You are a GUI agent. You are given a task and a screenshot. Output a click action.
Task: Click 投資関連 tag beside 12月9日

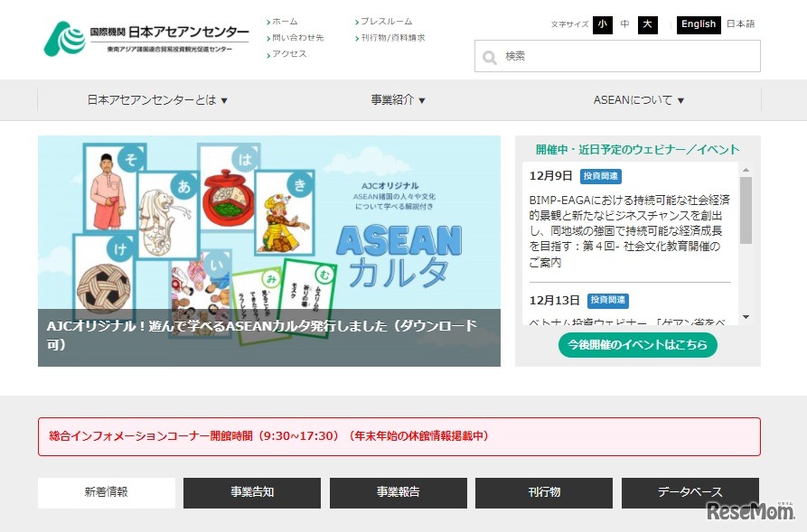click(x=601, y=176)
